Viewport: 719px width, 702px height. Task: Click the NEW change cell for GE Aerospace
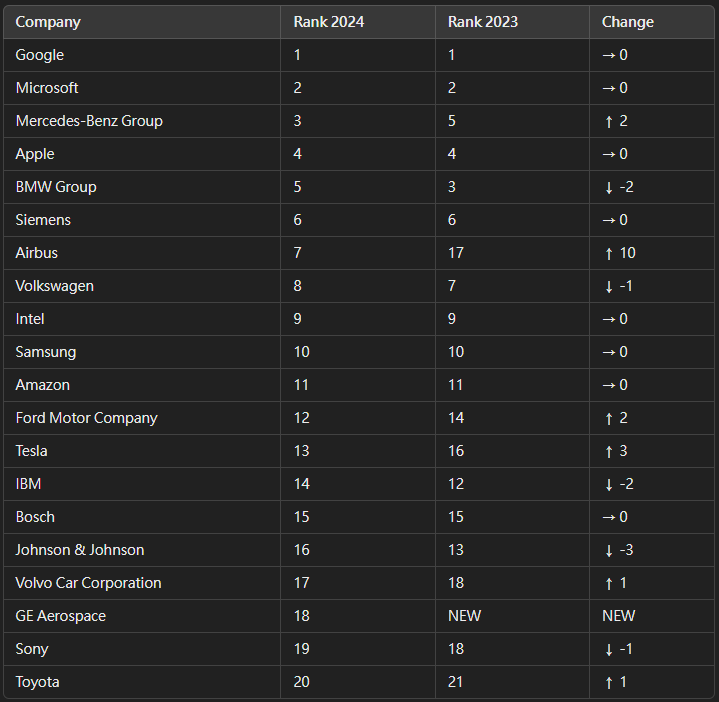coord(652,616)
